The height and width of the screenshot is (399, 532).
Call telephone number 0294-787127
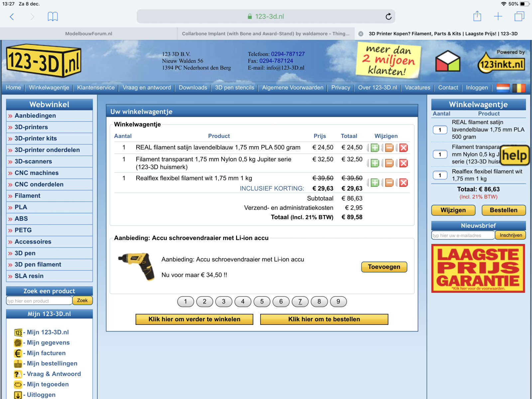[x=288, y=54]
